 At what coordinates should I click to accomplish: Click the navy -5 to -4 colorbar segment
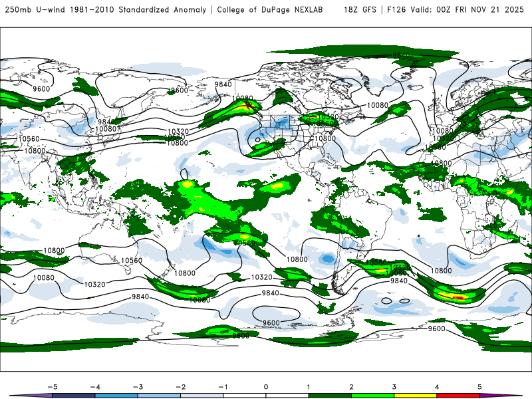(74, 396)
